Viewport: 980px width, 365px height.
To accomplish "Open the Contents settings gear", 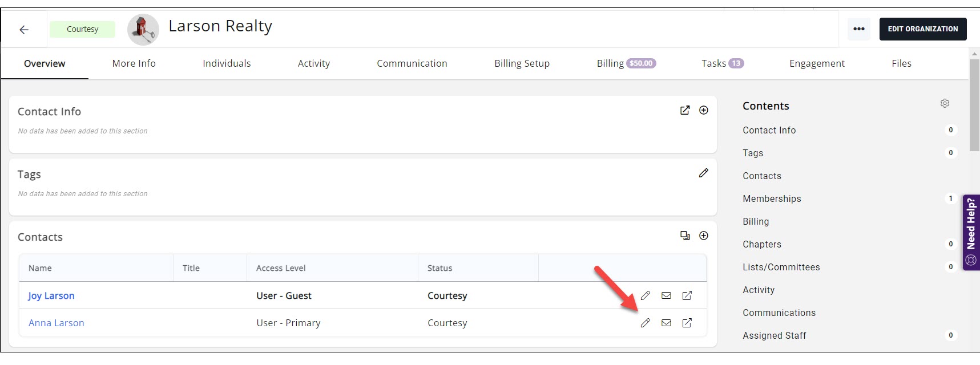I will [945, 103].
